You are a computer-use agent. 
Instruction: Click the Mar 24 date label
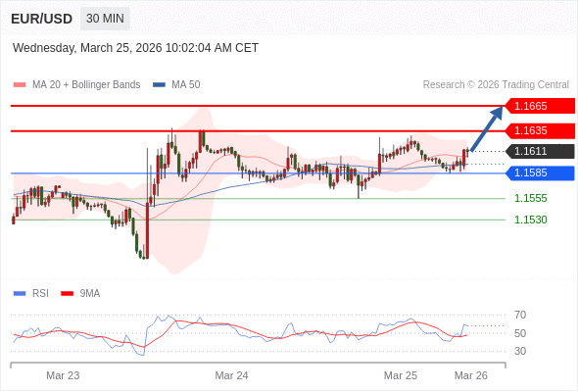tap(231, 375)
